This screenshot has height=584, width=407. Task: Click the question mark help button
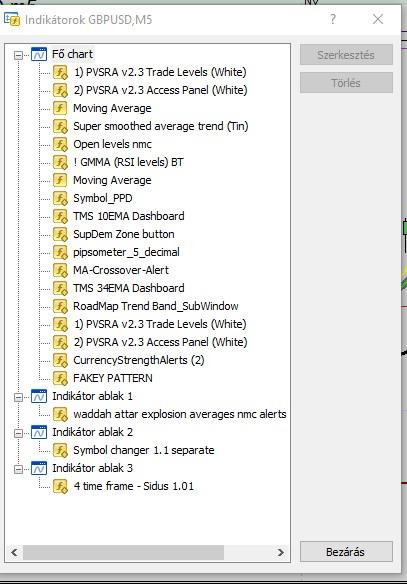[x=333, y=19]
